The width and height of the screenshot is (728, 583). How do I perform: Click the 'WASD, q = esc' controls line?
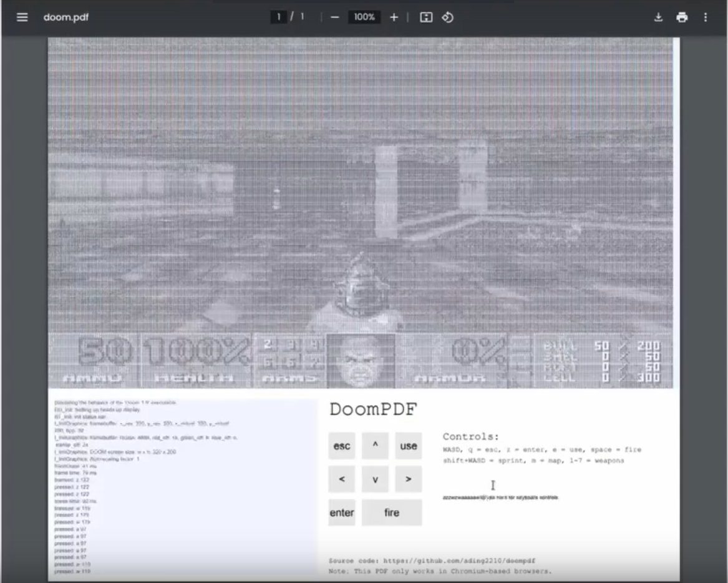click(x=542, y=449)
